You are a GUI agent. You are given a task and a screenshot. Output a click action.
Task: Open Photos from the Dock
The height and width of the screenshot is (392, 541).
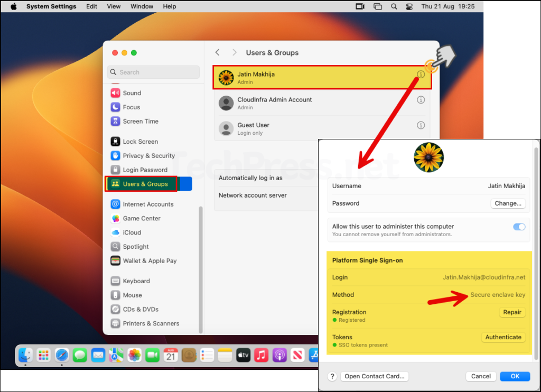[135, 355]
